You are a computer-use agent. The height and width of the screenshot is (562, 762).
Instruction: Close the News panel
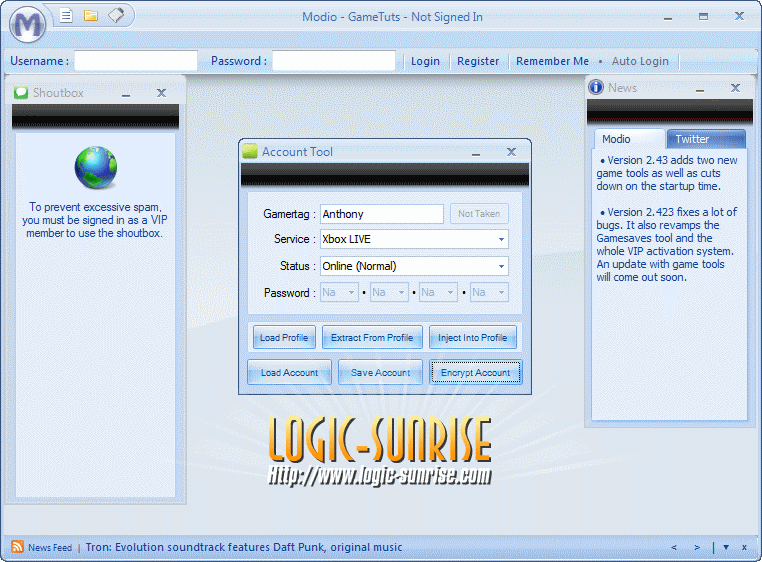pos(735,88)
